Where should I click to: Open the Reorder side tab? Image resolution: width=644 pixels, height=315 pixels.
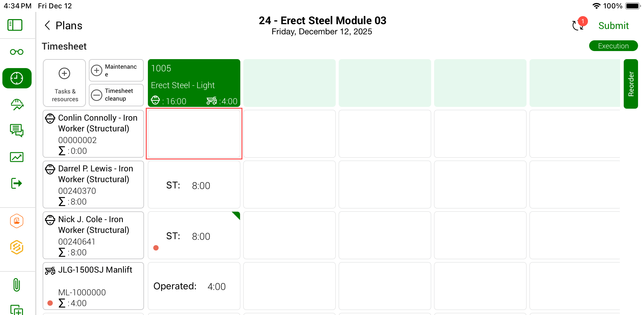[x=631, y=84]
